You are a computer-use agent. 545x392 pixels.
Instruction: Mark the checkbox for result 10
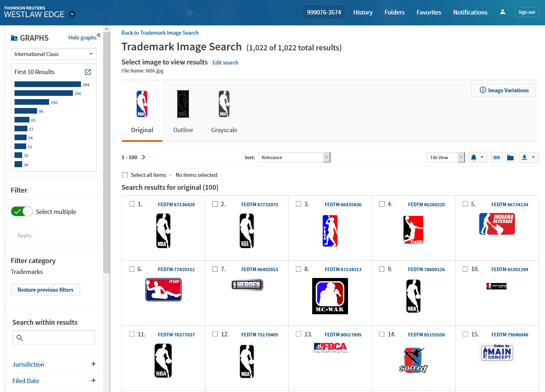click(465, 269)
